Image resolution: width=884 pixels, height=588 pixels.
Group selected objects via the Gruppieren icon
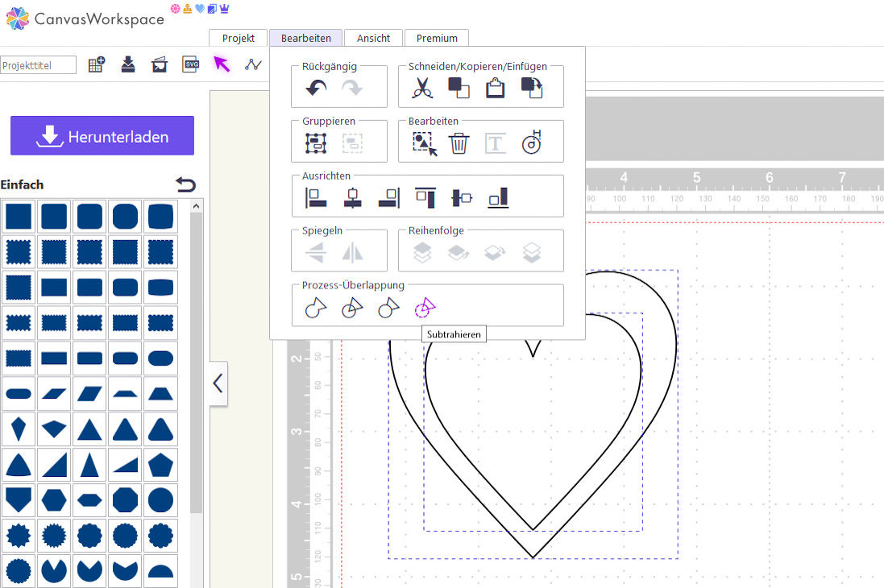tap(316, 143)
